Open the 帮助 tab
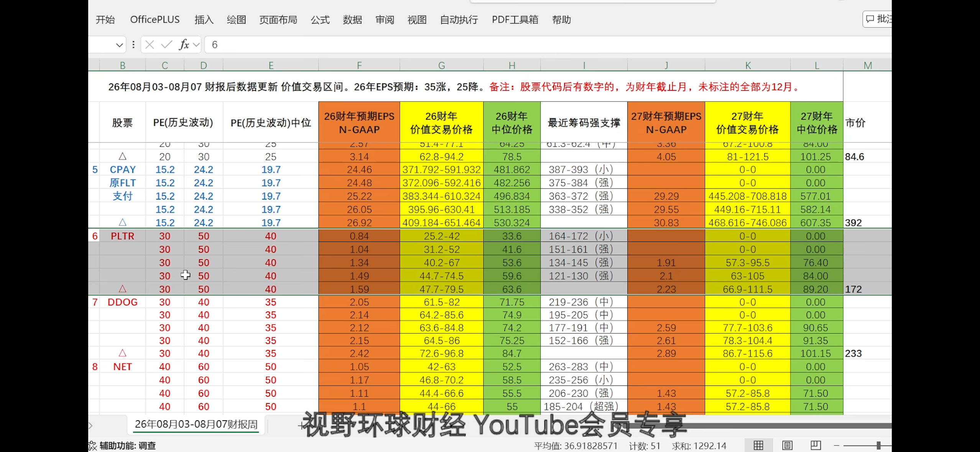Screen dimensions: 980x452 (x=561, y=20)
